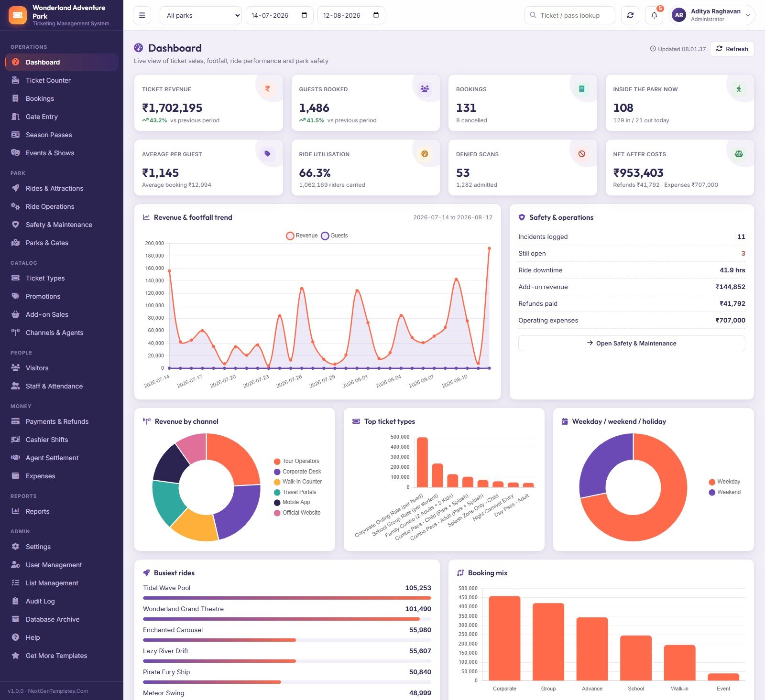Image resolution: width=765 pixels, height=700 pixels.
Task: Toggle Mobile App in channel chart legend
Action: (292, 502)
